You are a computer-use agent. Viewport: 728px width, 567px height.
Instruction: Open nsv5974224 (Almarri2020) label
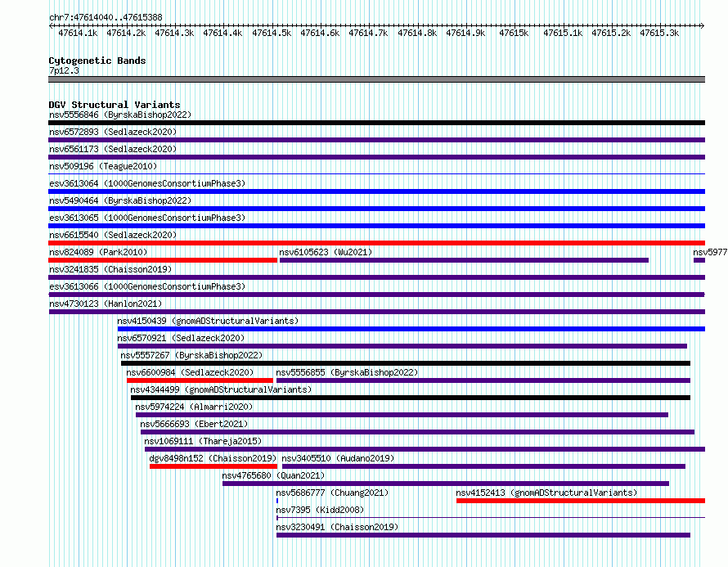point(194,407)
